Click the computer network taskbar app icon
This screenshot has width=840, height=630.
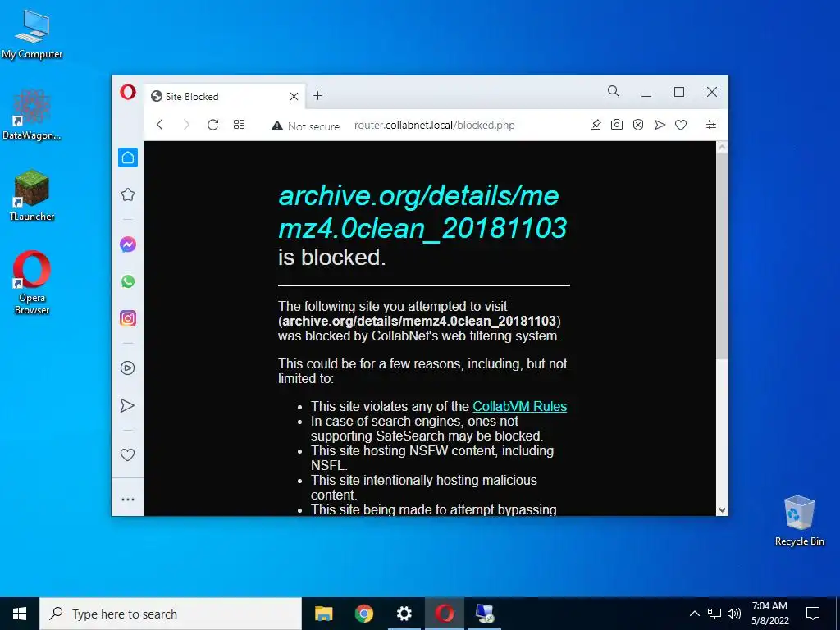click(485, 614)
